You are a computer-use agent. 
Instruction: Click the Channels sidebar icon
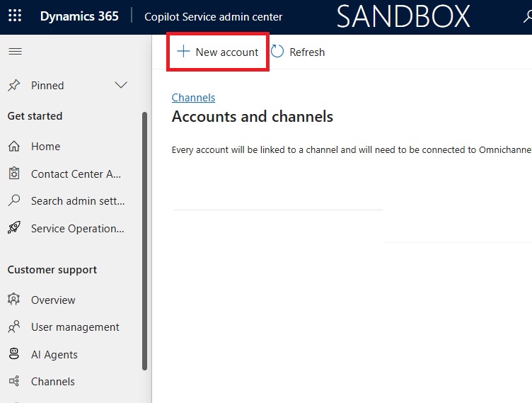pyautogui.click(x=14, y=381)
